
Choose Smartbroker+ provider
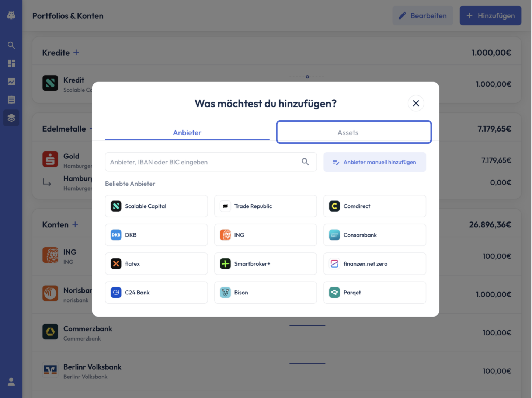265,263
